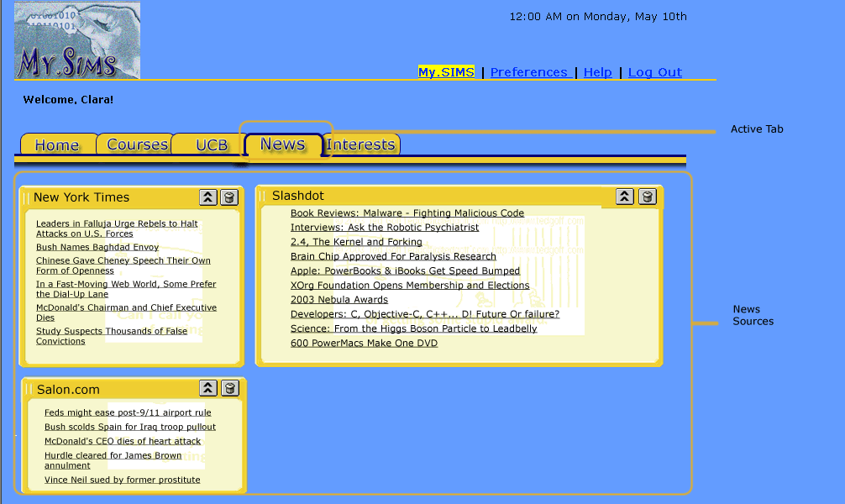The image size is (845, 504).
Task: Open 'Feds might ease post-9/11 airport rule'
Action: tap(128, 412)
